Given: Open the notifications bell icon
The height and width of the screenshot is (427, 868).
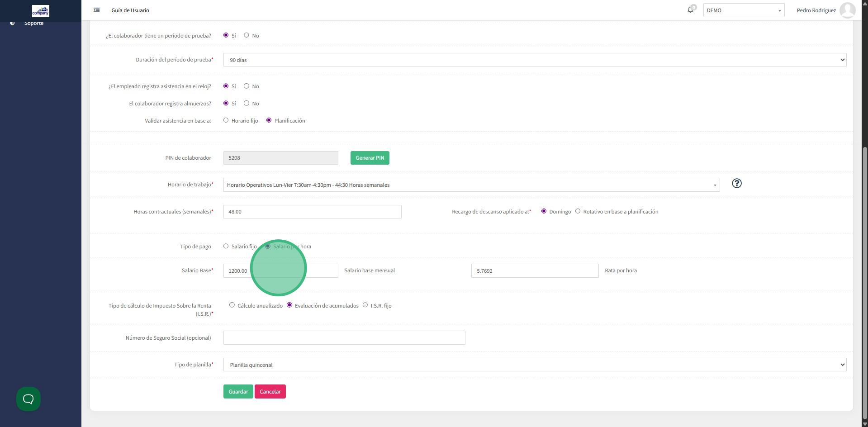Looking at the screenshot, I should [x=690, y=10].
